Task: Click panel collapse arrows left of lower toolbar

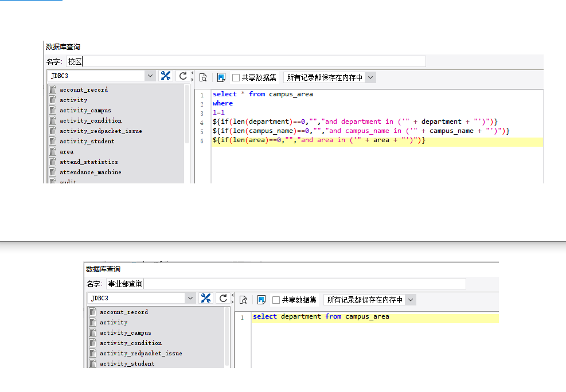Action: pos(232,299)
